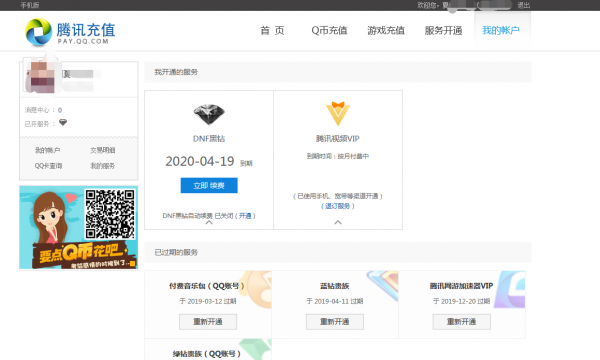The height and width of the screenshot is (360, 600).
Task: Click the Tencent Pay logo
Action: pos(70,32)
